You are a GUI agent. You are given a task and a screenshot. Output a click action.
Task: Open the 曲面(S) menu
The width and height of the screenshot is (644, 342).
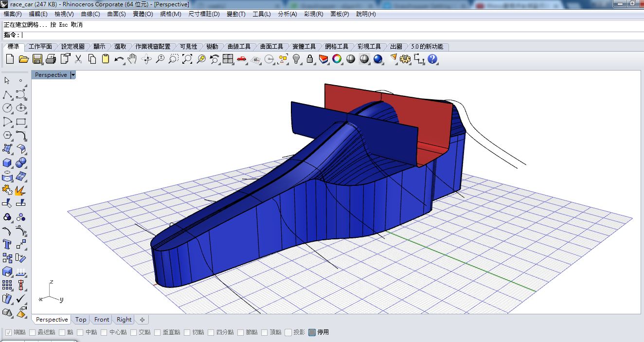pos(116,14)
